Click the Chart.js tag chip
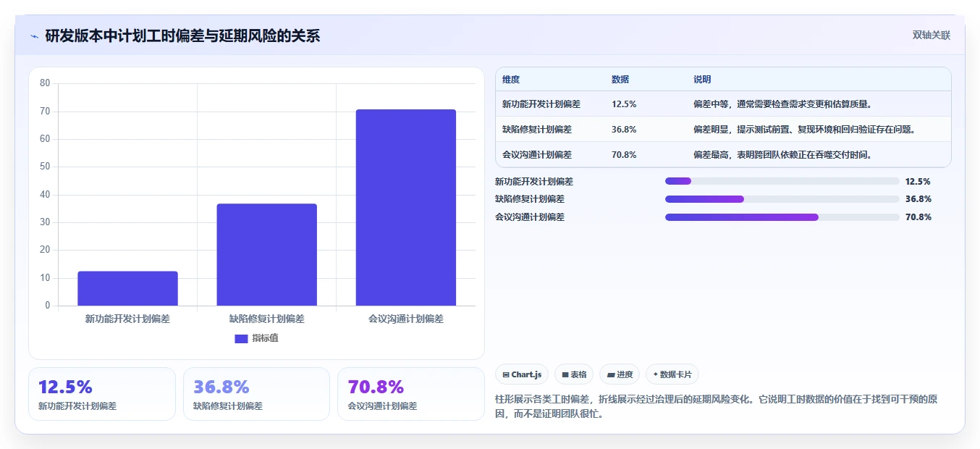 pos(522,374)
